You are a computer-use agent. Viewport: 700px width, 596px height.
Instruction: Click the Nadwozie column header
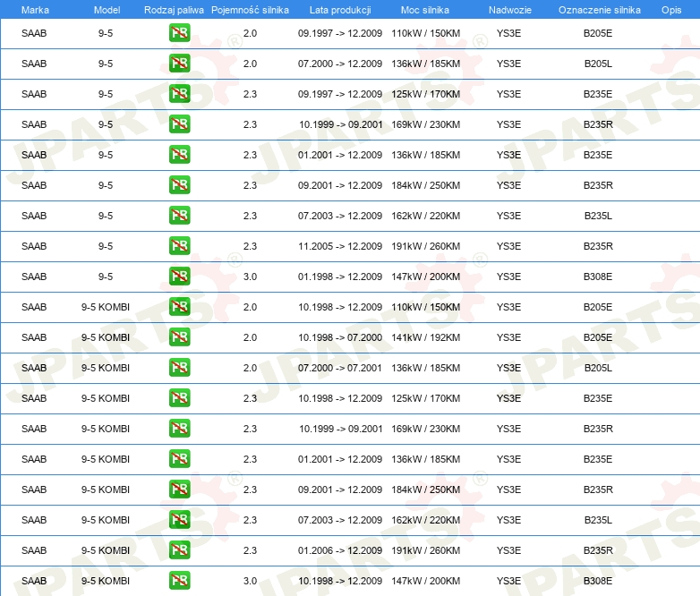[x=510, y=10]
